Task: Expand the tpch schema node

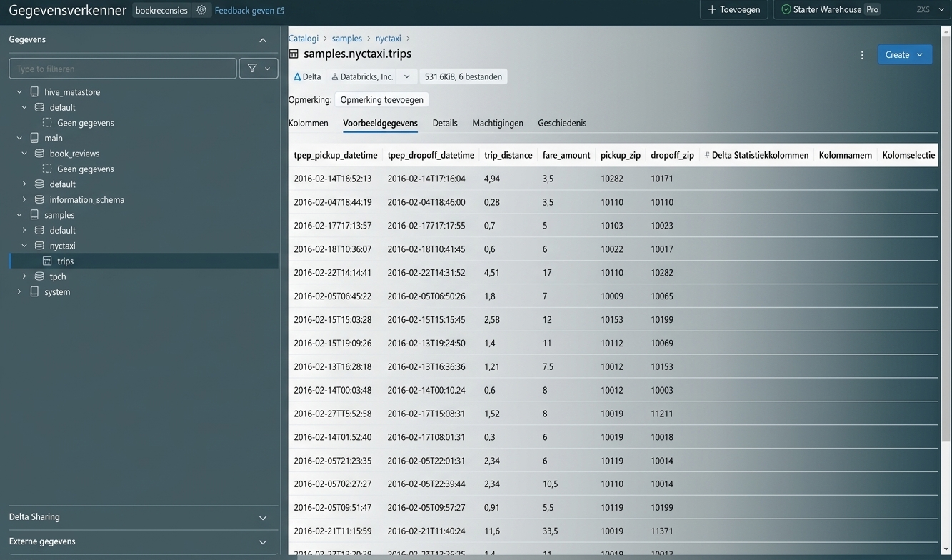Action: coord(24,276)
